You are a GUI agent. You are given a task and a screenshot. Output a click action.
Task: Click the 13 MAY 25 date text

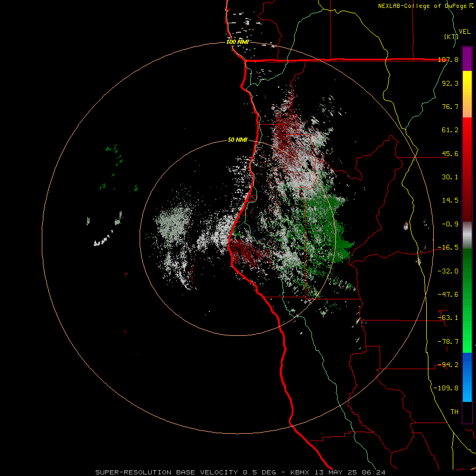(x=336, y=472)
